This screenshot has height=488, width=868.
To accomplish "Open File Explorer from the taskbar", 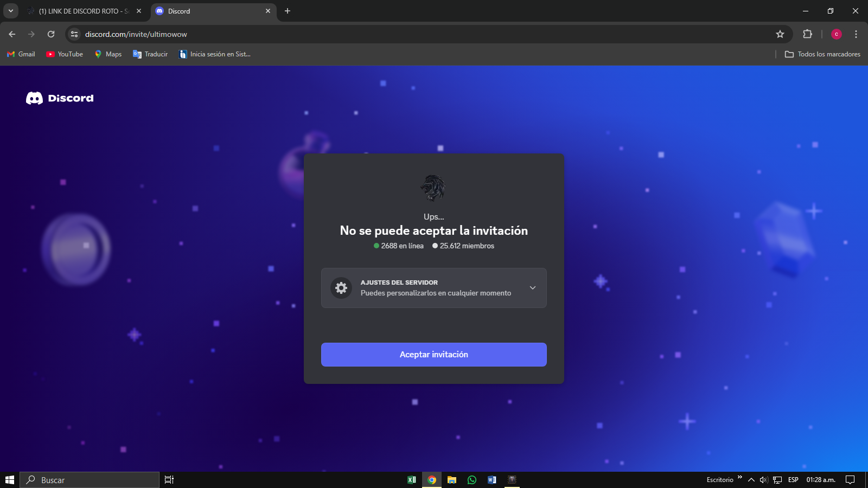I will coord(452,480).
